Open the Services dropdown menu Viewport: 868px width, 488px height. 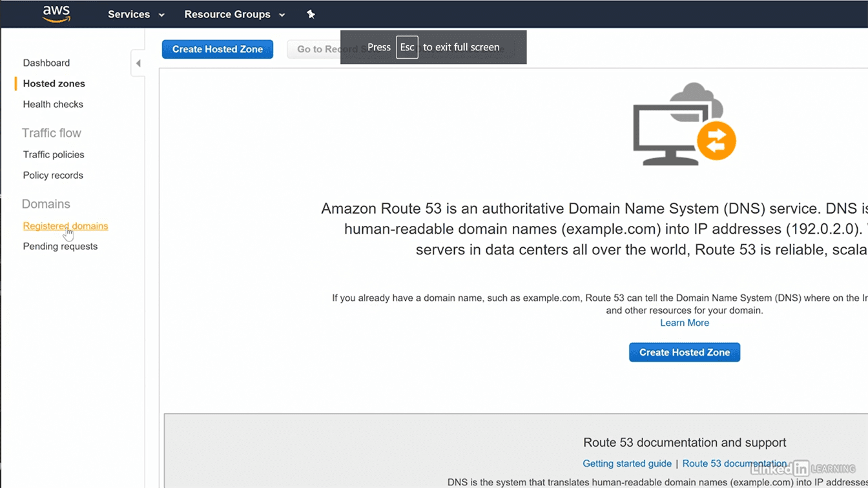[x=136, y=14]
